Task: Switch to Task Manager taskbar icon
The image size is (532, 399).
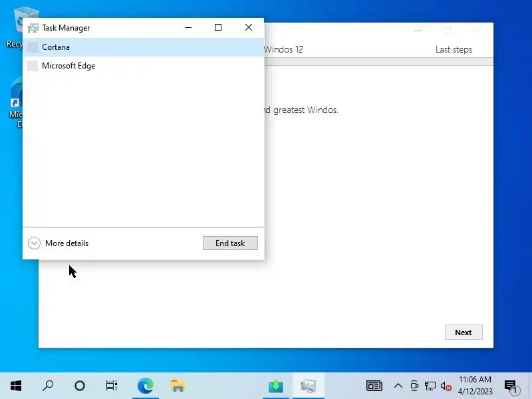Action: [309, 386]
